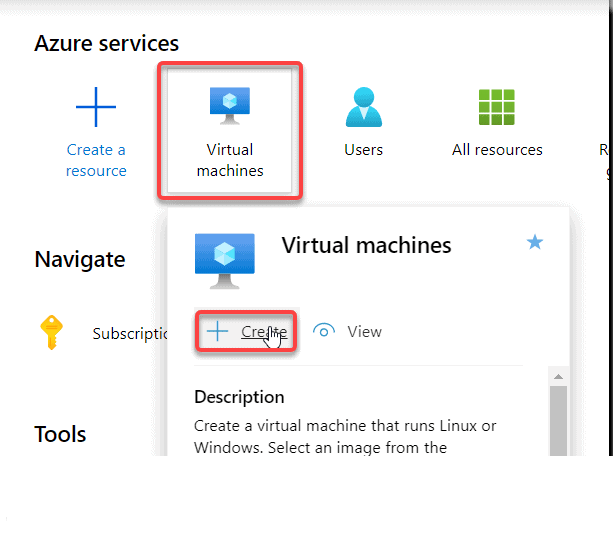Open the Users service icon
Image resolution: width=613 pixels, height=539 pixels.
point(364,107)
